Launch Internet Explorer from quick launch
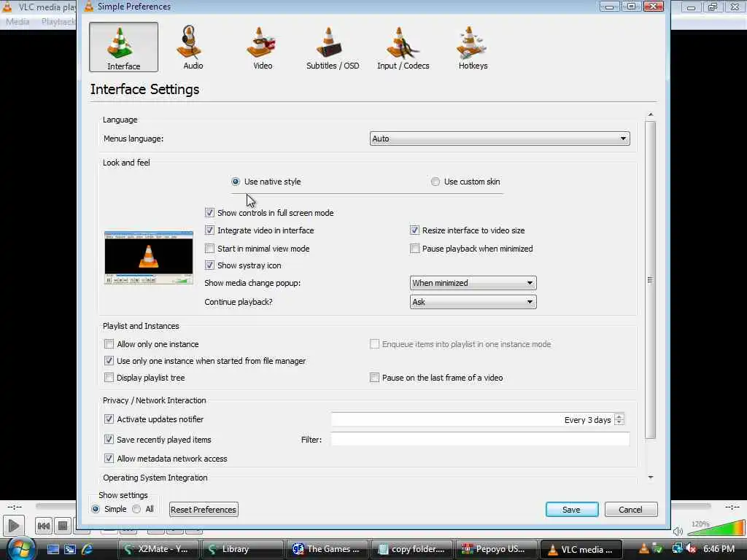747x560 pixels. [x=88, y=549]
